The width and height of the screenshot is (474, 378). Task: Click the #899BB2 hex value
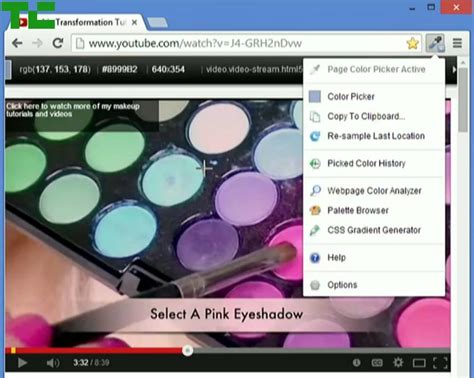120,69
